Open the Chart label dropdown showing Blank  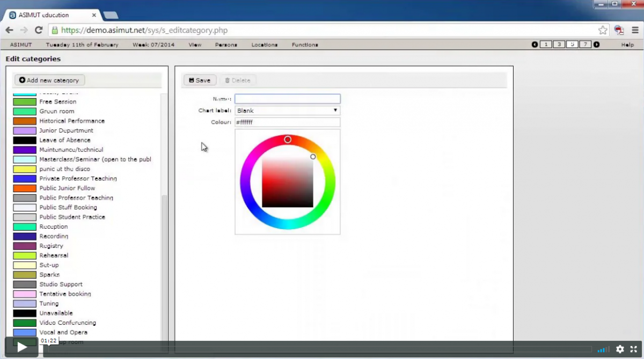pyautogui.click(x=287, y=110)
